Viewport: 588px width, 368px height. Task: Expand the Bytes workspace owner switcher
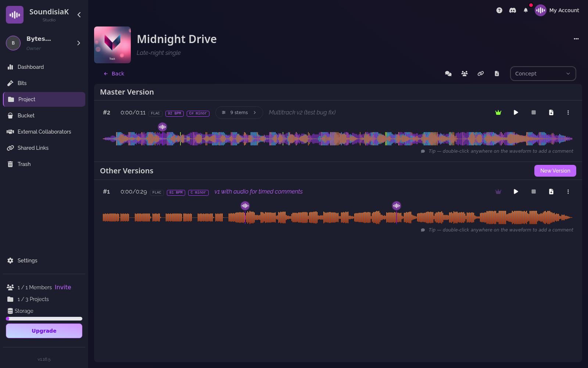(79, 43)
